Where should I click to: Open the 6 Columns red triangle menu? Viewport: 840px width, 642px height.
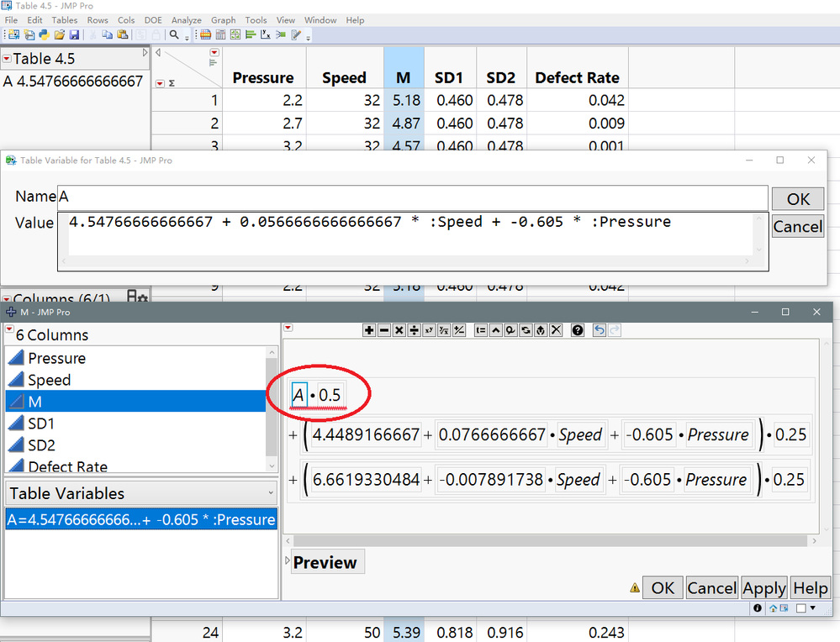click(9, 328)
